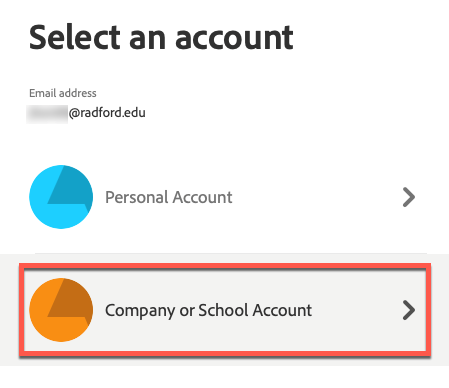Image resolution: width=449 pixels, height=388 pixels.
Task: Open Personal Account via its right chevron
Action: 409,197
